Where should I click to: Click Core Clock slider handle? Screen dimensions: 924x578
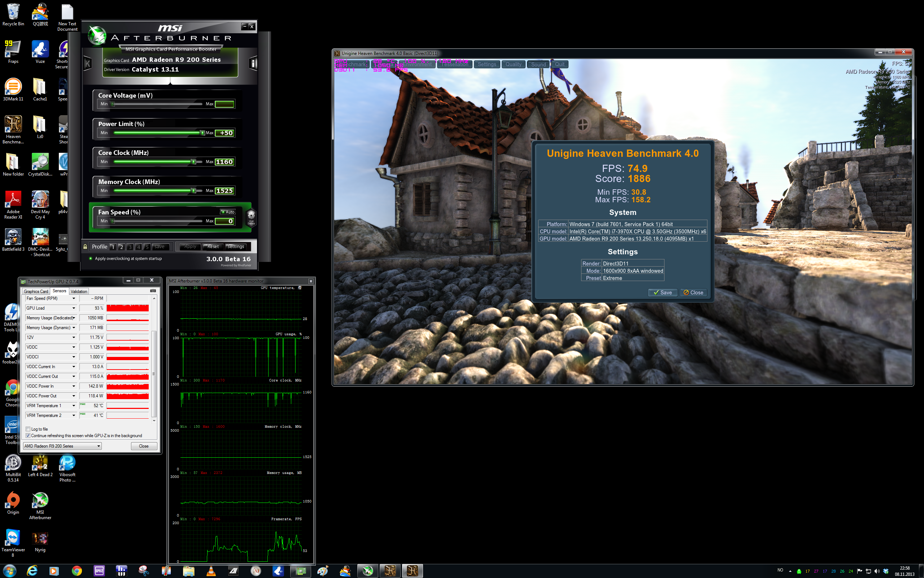click(x=193, y=162)
